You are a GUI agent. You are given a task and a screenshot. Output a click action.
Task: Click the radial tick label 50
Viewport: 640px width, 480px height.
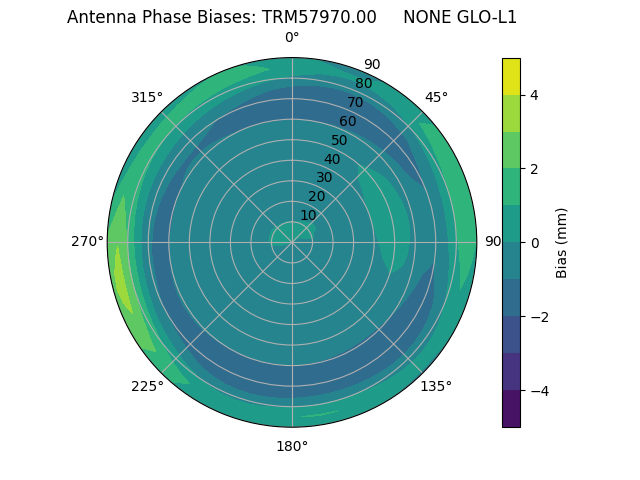coord(339,140)
